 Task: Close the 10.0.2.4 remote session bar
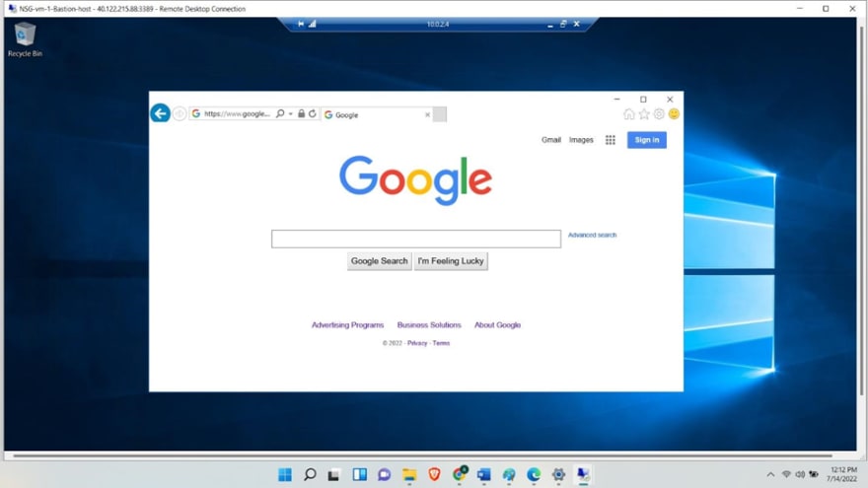[x=576, y=24]
